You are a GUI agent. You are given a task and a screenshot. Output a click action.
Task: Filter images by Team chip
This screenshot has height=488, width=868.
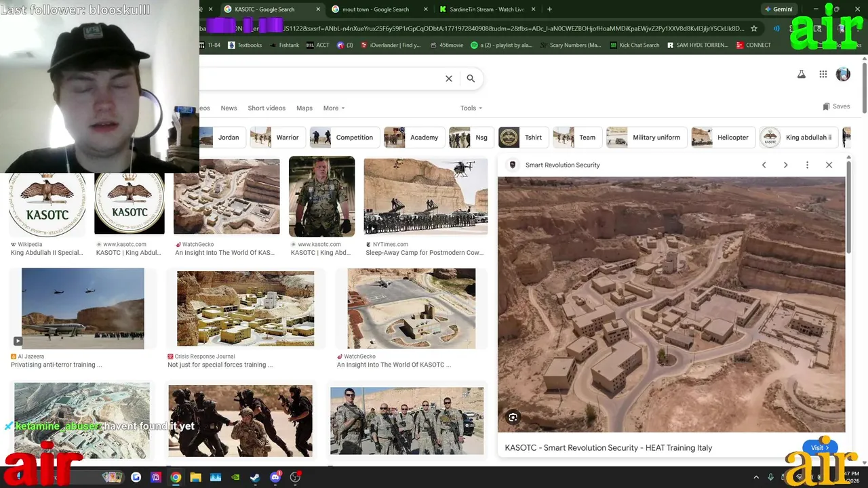tap(576, 138)
